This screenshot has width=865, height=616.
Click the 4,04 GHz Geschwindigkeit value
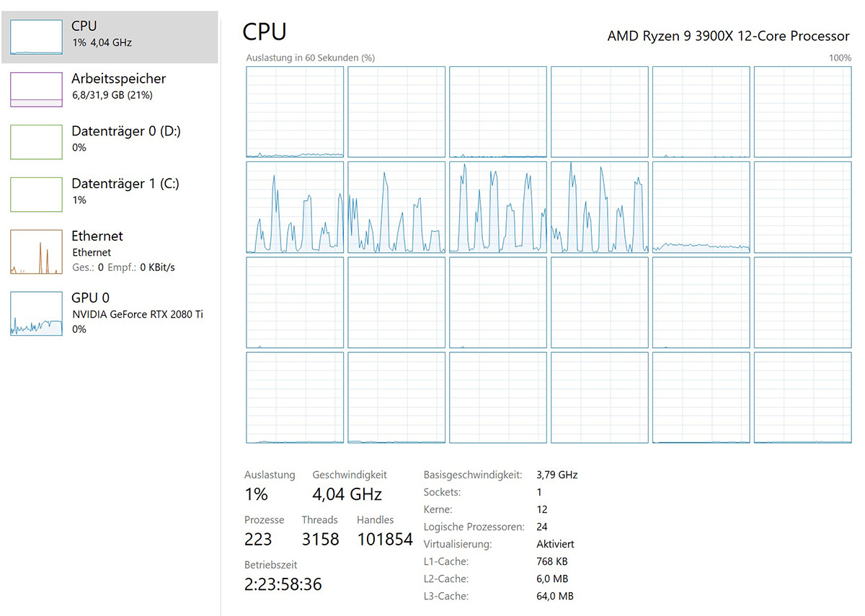[347, 494]
